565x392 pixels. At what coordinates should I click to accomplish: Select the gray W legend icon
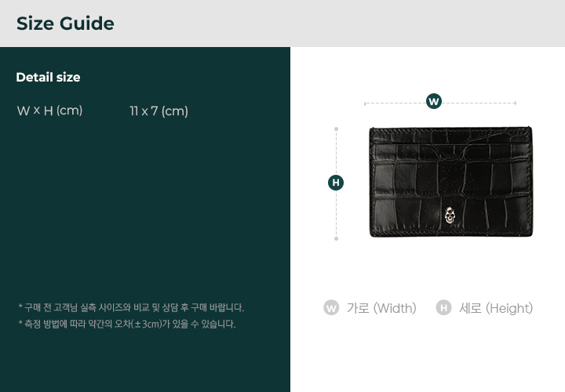tap(331, 308)
